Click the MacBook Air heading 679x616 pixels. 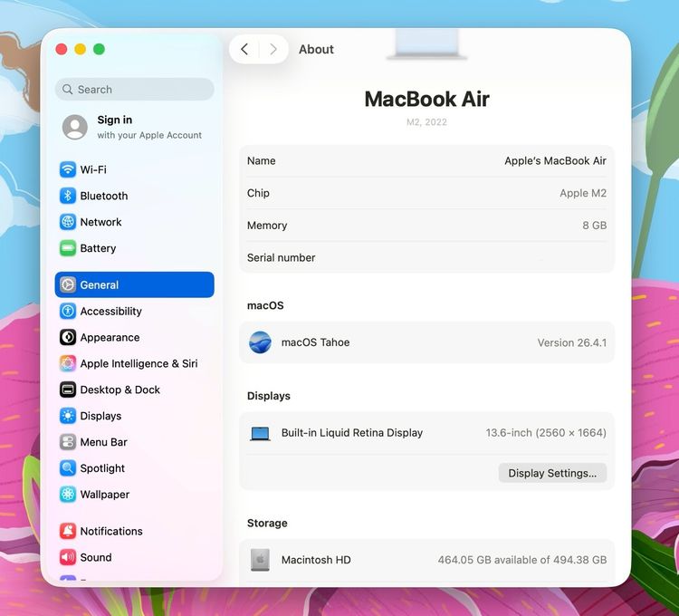tap(427, 100)
